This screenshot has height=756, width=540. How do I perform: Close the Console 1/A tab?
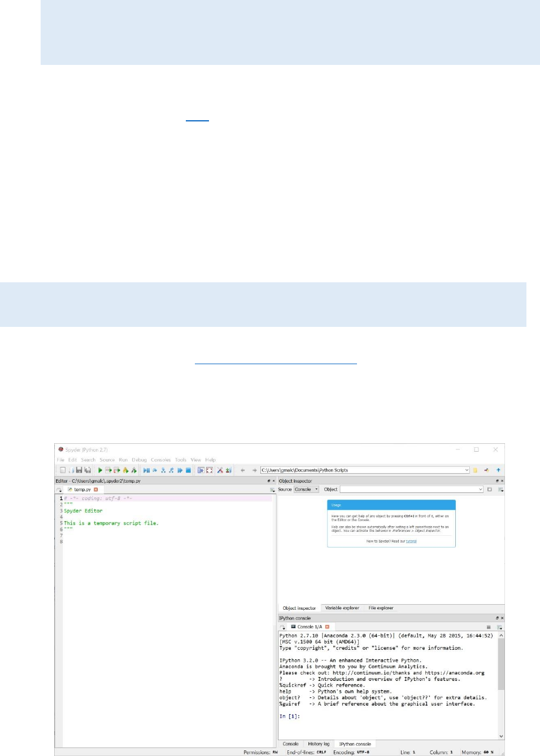point(327,627)
